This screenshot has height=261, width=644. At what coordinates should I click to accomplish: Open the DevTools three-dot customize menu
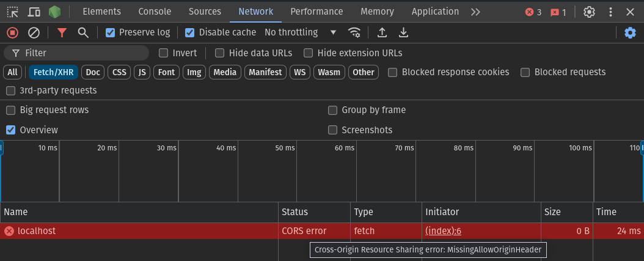(x=610, y=12)
